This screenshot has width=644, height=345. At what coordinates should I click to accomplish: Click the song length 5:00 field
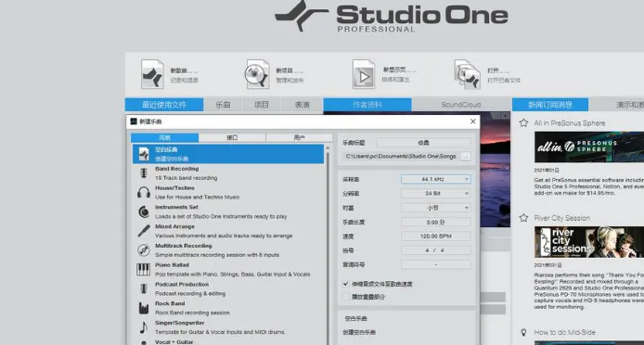[436, 222]
